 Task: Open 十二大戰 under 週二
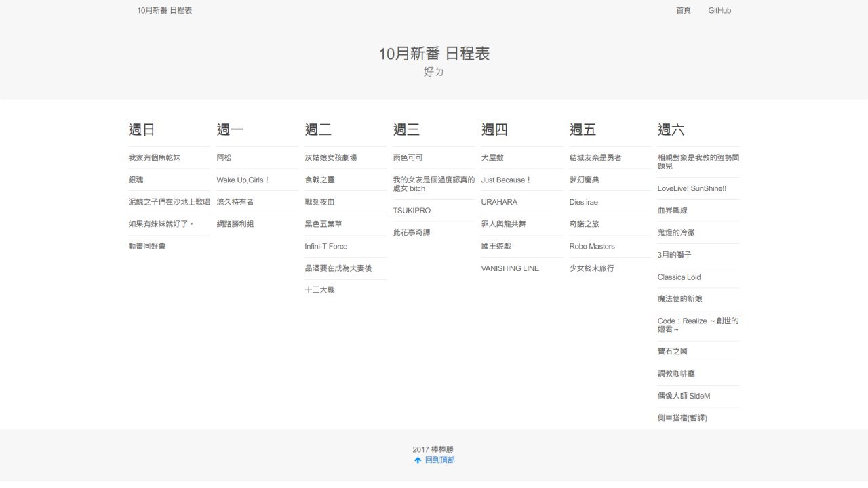320,290
